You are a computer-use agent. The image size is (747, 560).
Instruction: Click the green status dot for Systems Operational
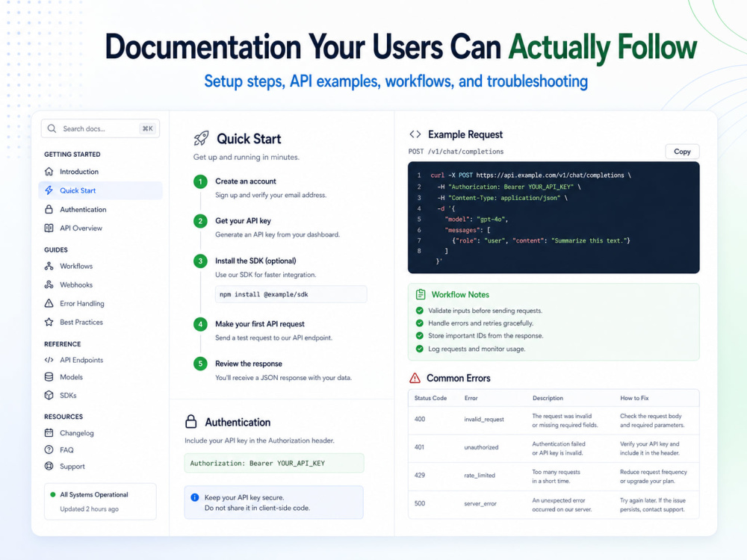pyautogui.click(x=52, y=494)
